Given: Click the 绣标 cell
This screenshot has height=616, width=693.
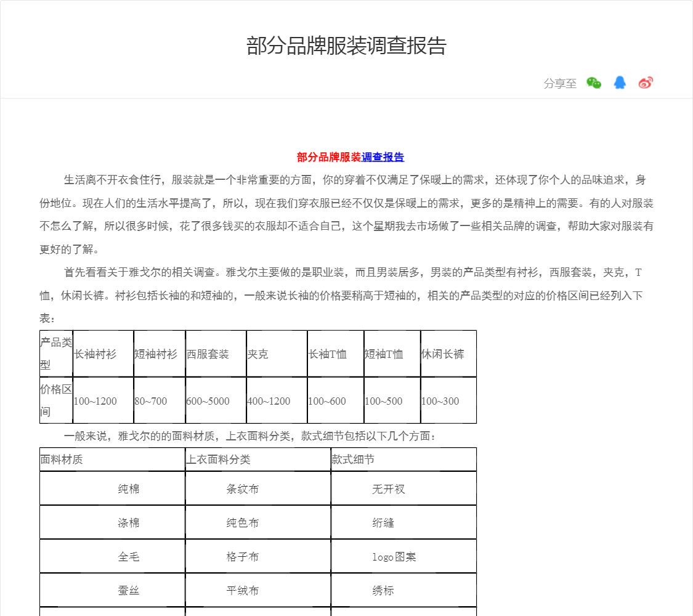Looking at the screenshot, I should tap(403, 590).
